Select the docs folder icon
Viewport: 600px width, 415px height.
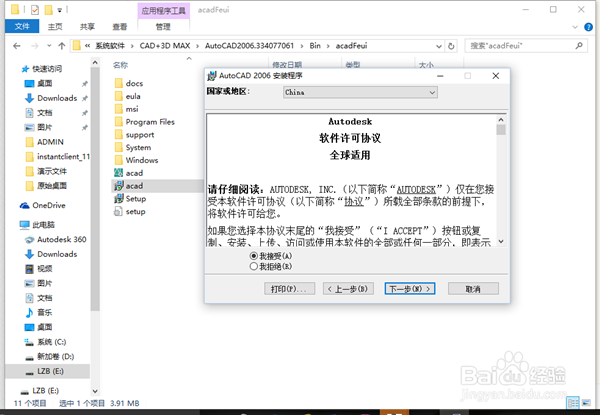pos(119,83)
